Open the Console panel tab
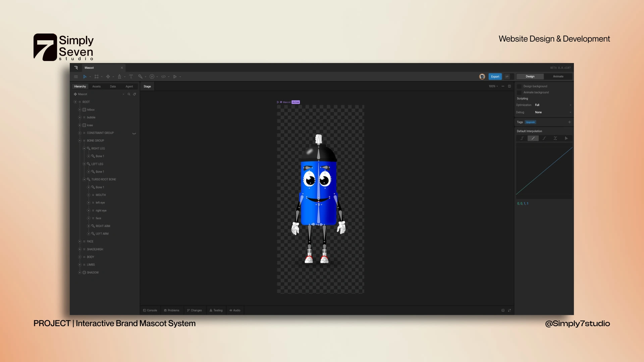644x362 pixels. tap(150, 310)
